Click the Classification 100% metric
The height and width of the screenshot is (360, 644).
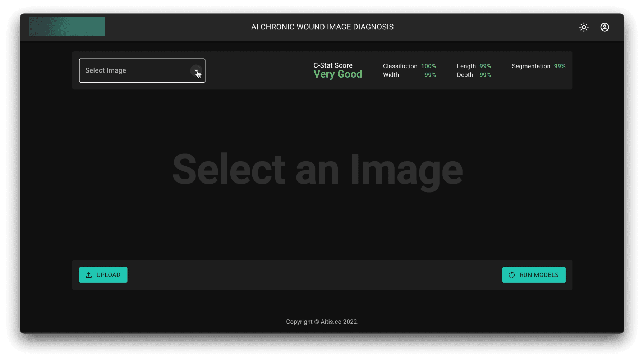409,66
